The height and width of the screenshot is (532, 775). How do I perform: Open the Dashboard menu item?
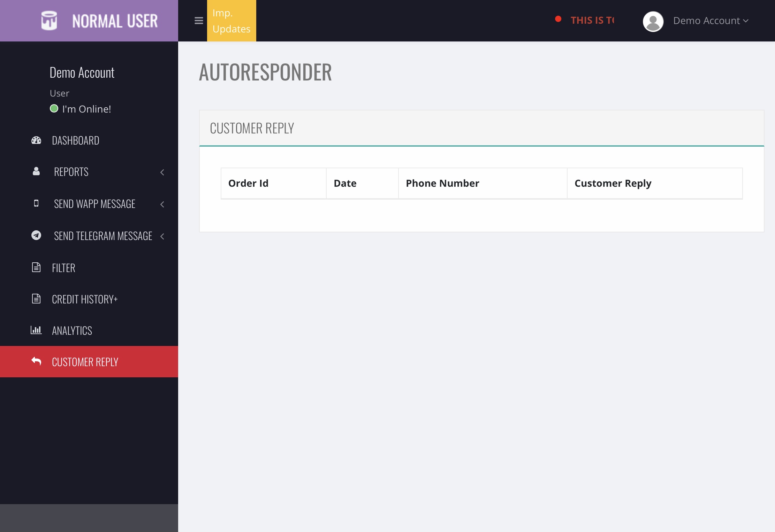click(x=89, y=140)
